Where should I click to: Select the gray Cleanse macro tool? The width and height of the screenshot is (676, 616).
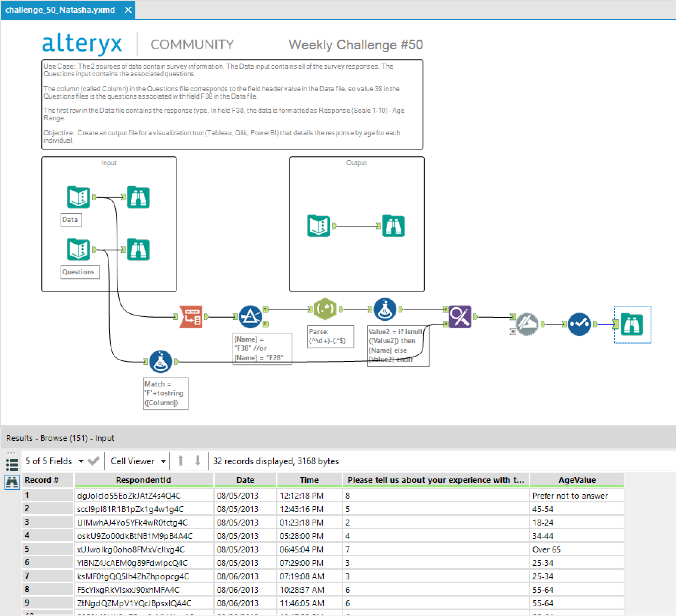click(527, 324)
